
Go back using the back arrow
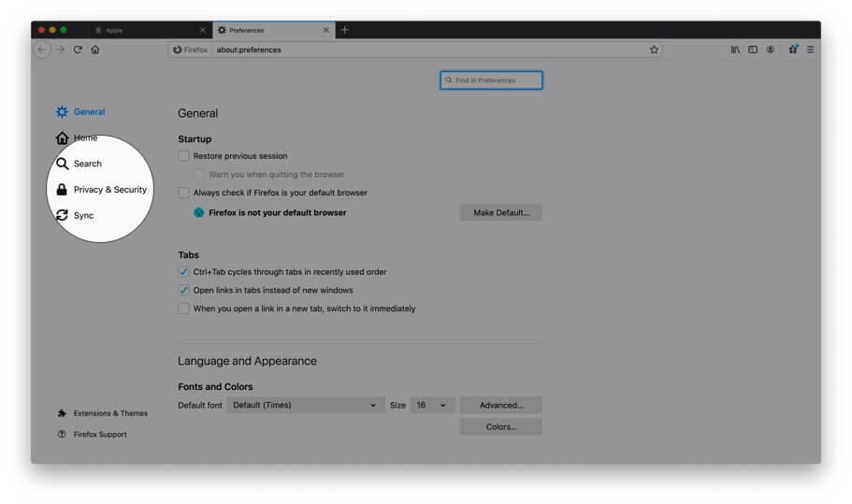tap(42, 50)
